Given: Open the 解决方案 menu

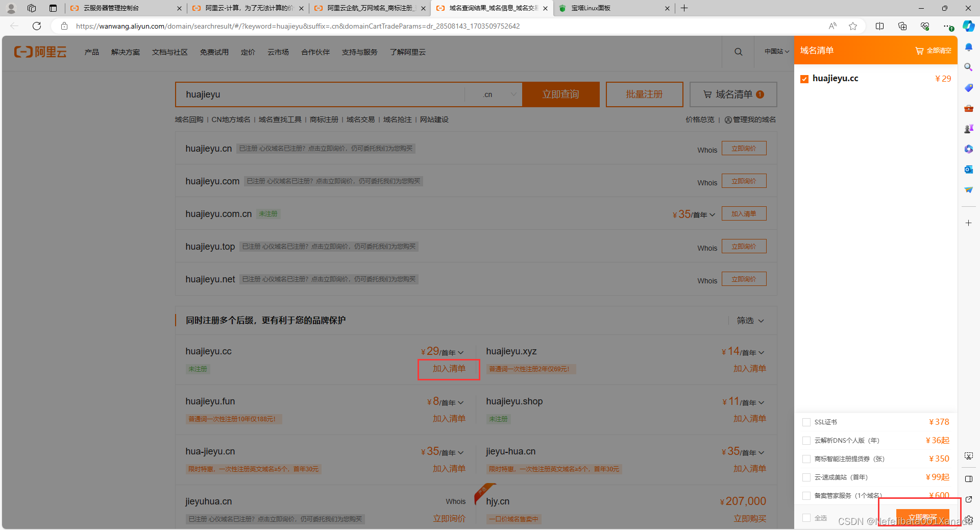Looking at the screenshot, I should coord(126,52).
